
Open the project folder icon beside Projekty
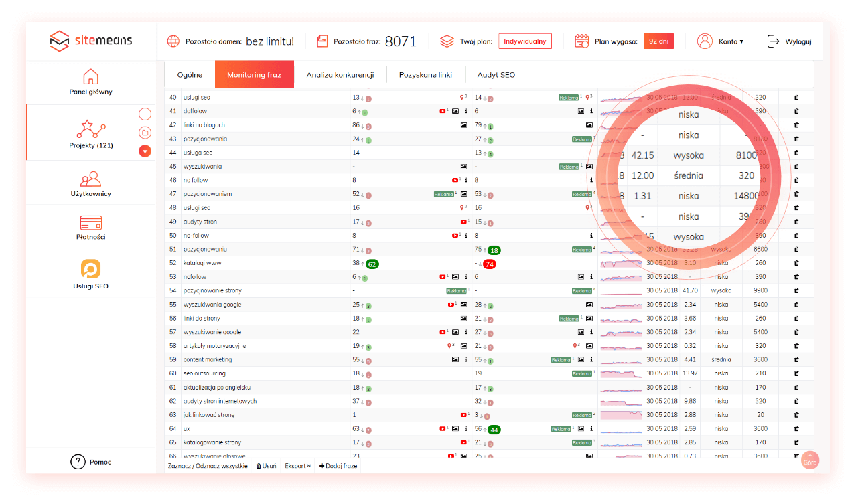145,133
